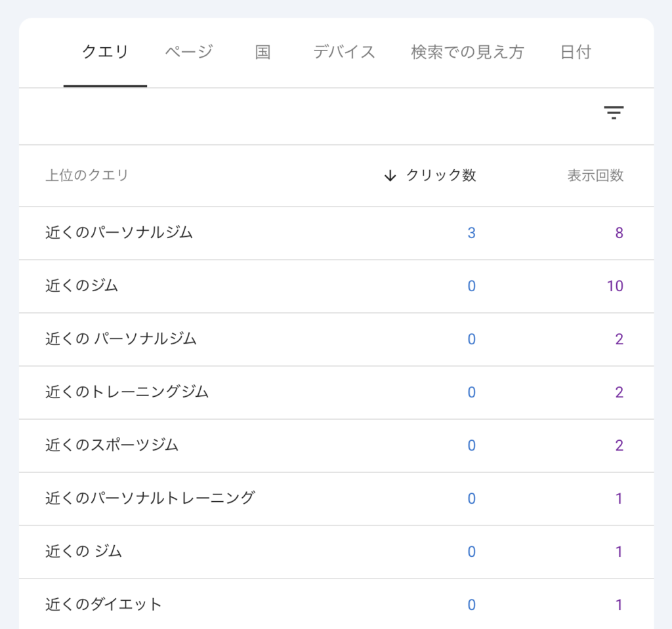Switch to the ページ tab
This screenshot has width=672, height=629.
click(189, 52)
